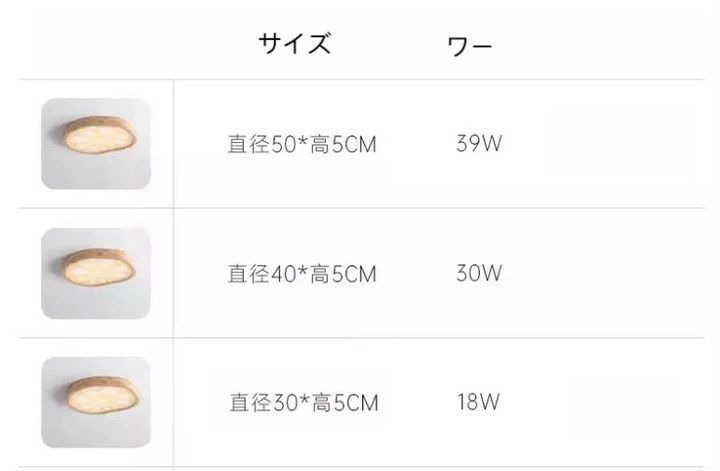Click the blank cell right of 30W
Viewport: 720px width, 471px height.
click(624, 273)
